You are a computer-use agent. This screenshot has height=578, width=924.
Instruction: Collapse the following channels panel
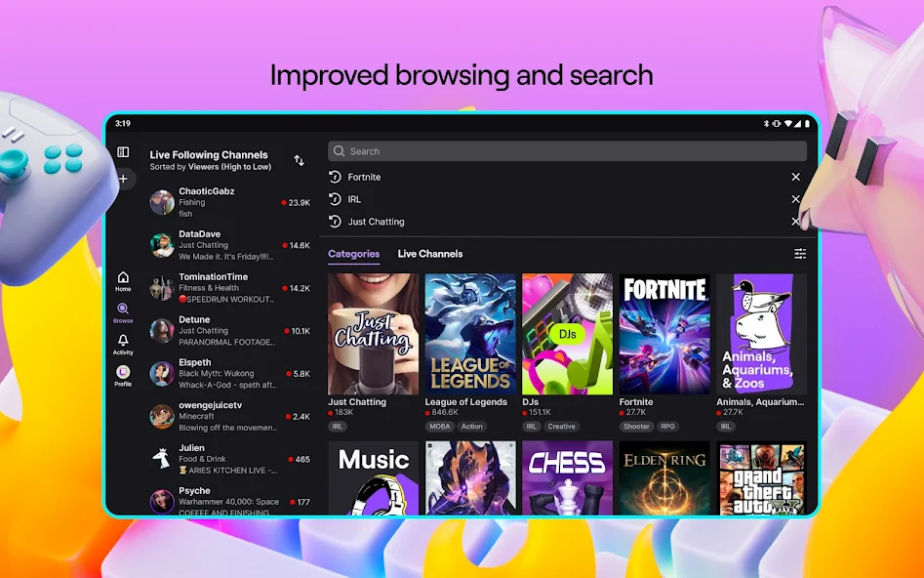pyautogui.click(x=123, y=151)
